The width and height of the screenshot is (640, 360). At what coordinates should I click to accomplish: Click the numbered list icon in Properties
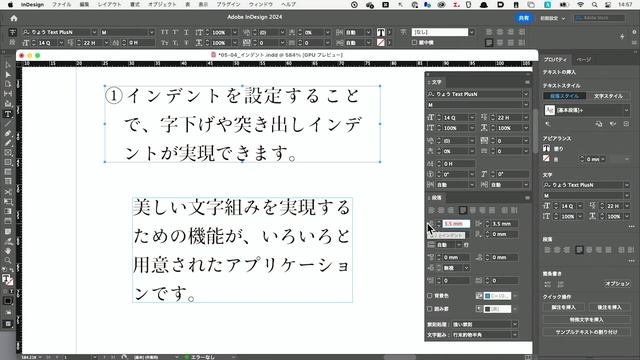coord(560,284)
